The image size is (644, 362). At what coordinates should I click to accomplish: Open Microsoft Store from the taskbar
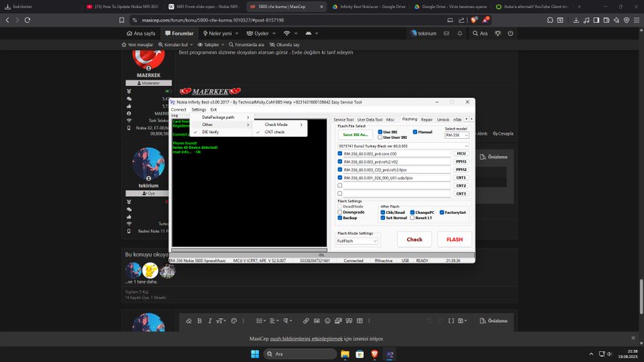[x=360, y=354]
